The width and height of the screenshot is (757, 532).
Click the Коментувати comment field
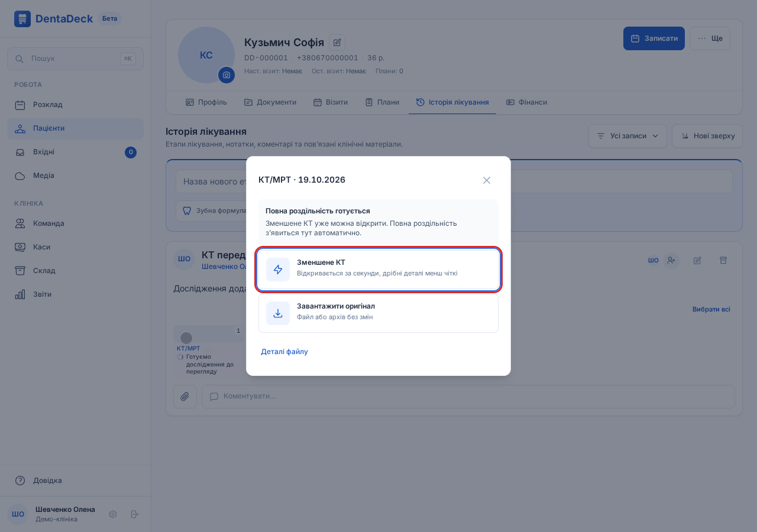point(468,397)
